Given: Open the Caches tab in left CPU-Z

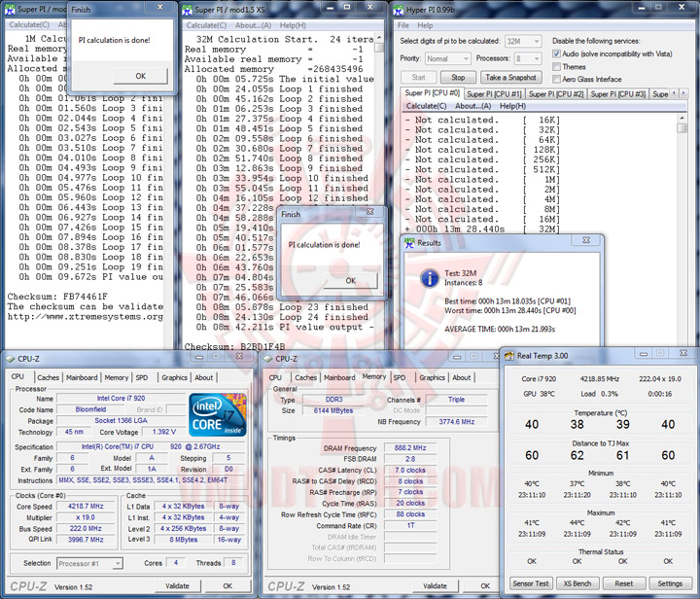Looking at the screenshot, I should point(49,377).
